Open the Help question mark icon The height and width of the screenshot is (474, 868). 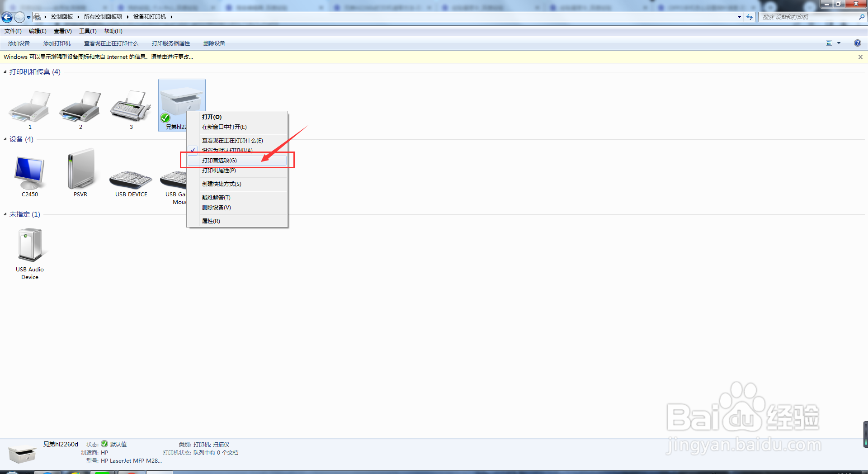(857, 43)
